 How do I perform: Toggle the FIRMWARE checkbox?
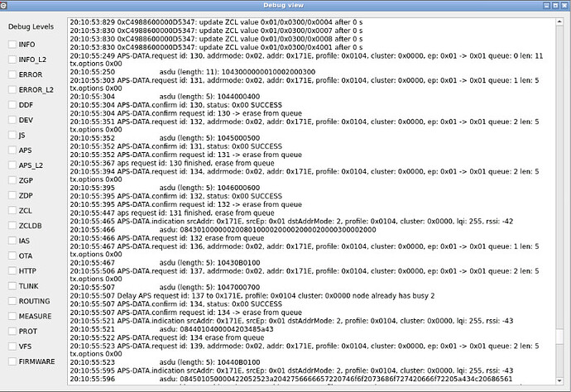[x=12, y=361]
